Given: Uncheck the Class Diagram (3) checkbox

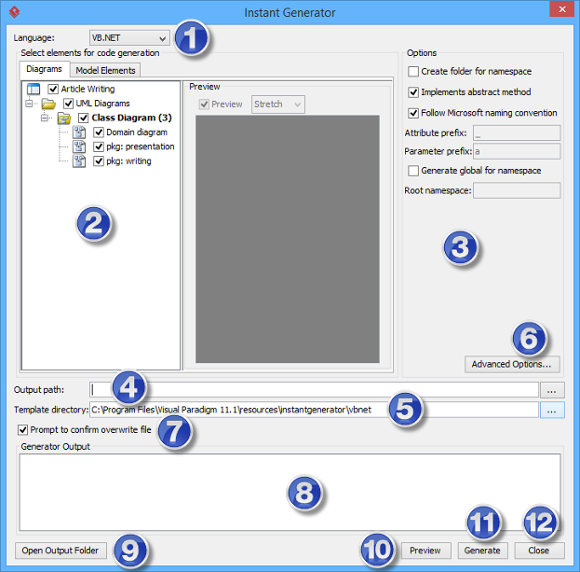Looking at the screenshot, I should tap(83, 118).
